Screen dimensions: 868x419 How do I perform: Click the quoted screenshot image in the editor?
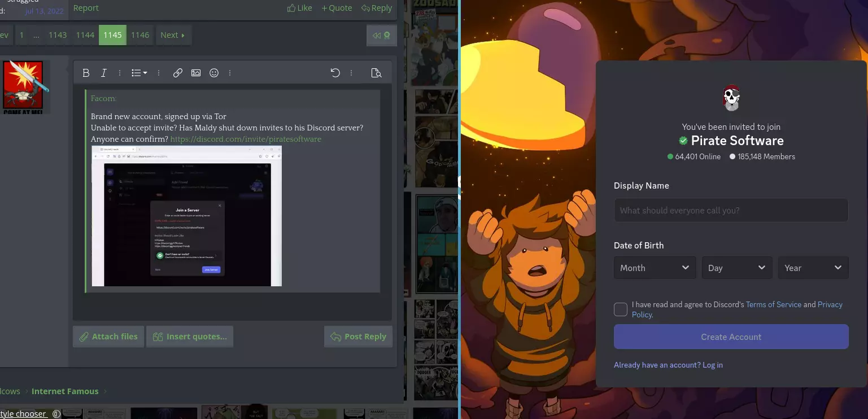187,216
